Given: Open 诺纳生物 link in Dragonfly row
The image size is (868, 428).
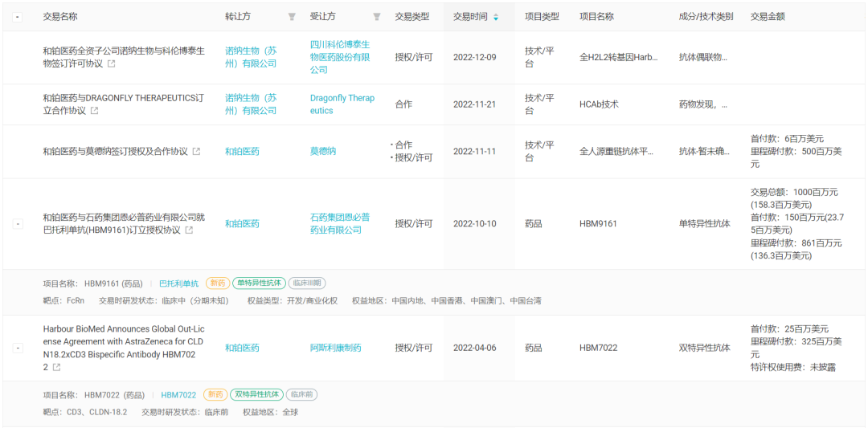Looking at the screenshot, I should (251, 104).
